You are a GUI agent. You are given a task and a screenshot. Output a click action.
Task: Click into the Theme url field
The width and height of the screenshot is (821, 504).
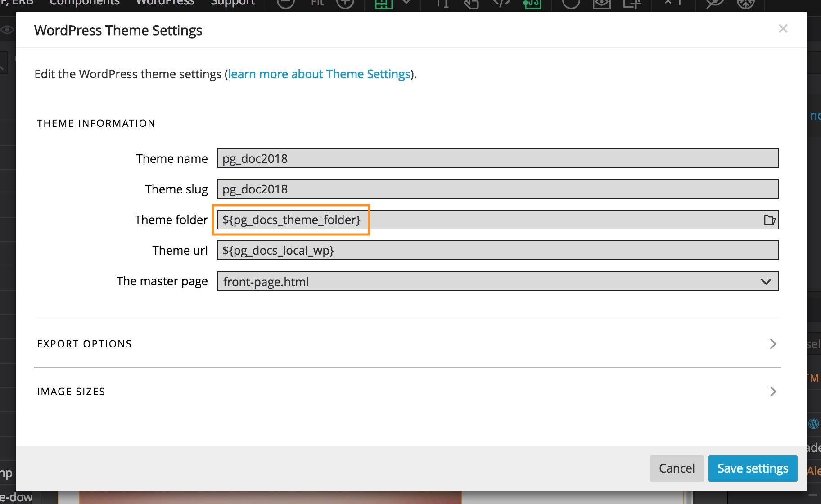tap(497, 250)
